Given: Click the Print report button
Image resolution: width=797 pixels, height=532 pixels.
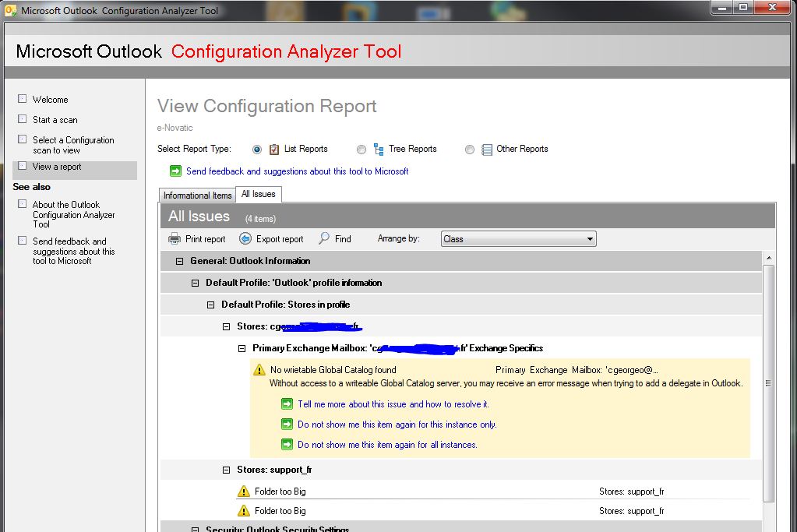Looking at the screenshot, I should (x=196, y=239).
